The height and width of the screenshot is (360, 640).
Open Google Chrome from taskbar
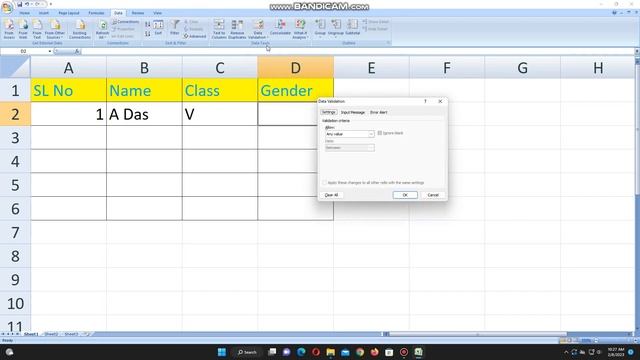click(x=360, y=352)
